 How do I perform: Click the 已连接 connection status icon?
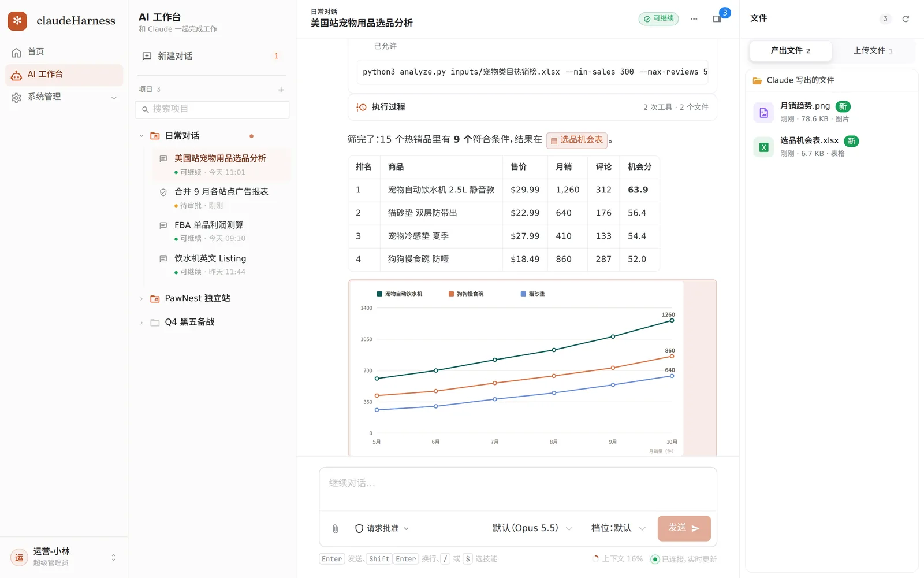(x=655, y=559)
